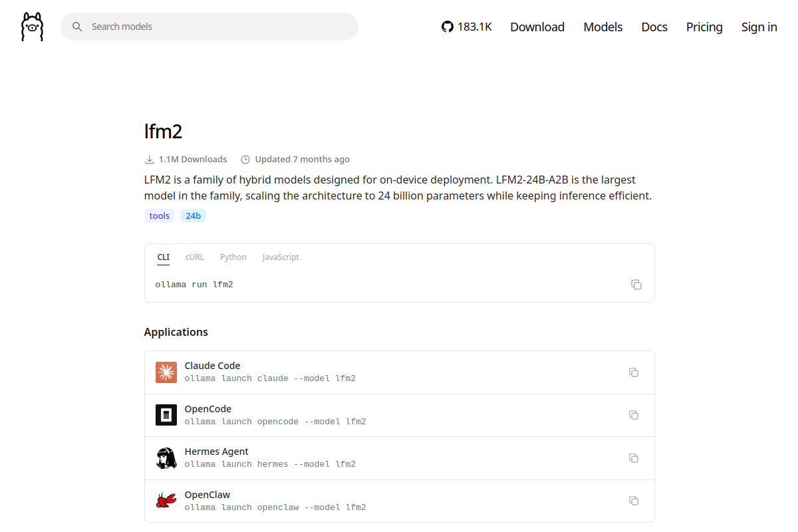Switch to the JavaScript tab
The height and width of the screenshot is (532, 798).
(x=281, y=257)
